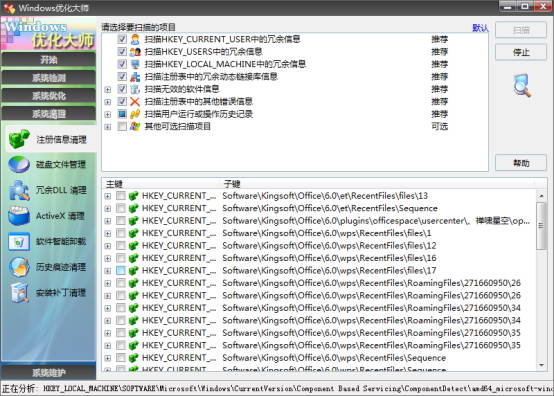This screenshot has width=554, height=396.
Task: Expand 其他可选扫描项目 node
Action: pos(108,127)
